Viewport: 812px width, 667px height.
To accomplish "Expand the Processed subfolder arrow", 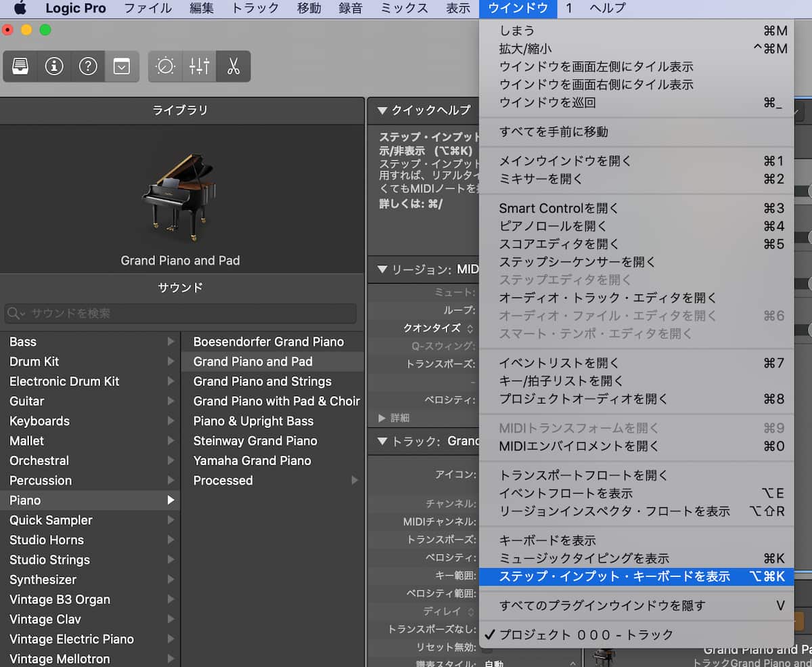I will point(354,480).
